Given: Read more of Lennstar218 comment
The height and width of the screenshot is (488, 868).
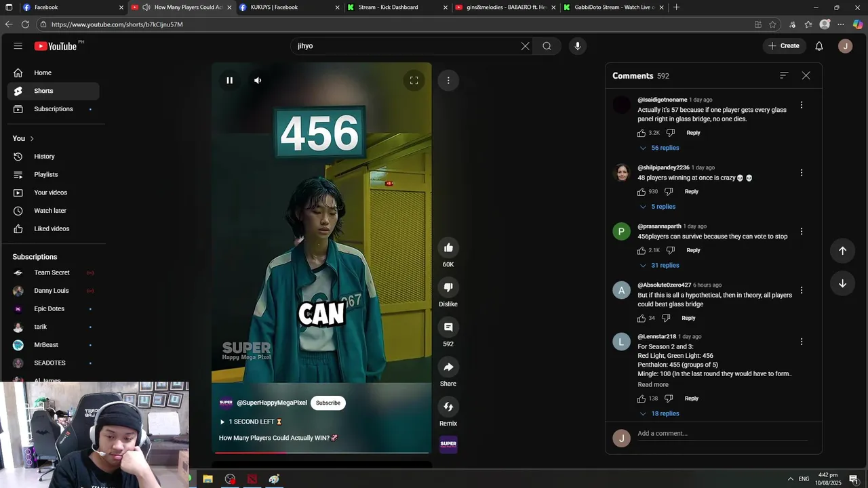Looking at the screenshot, I should pyautogui.click(x=653, y=384).
